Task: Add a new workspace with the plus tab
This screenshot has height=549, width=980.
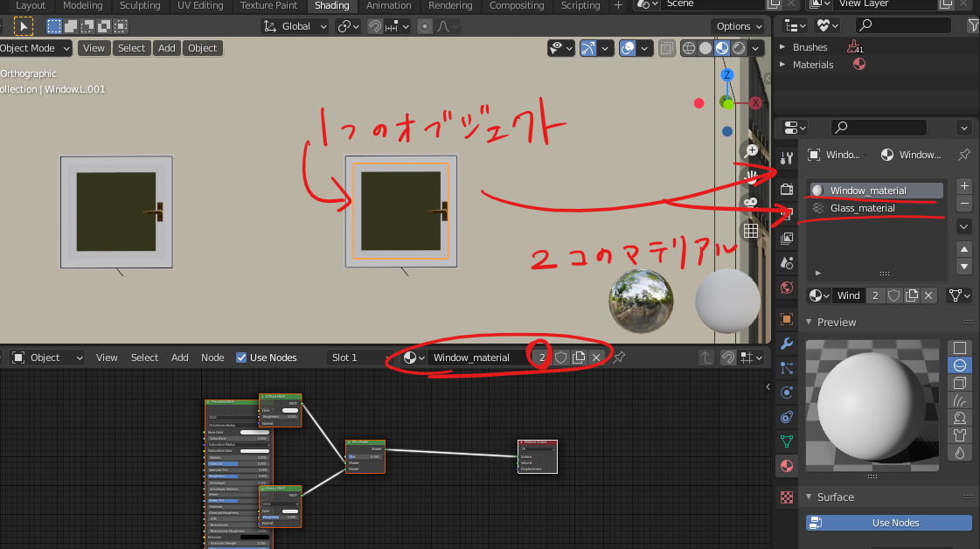Action: 618,5
